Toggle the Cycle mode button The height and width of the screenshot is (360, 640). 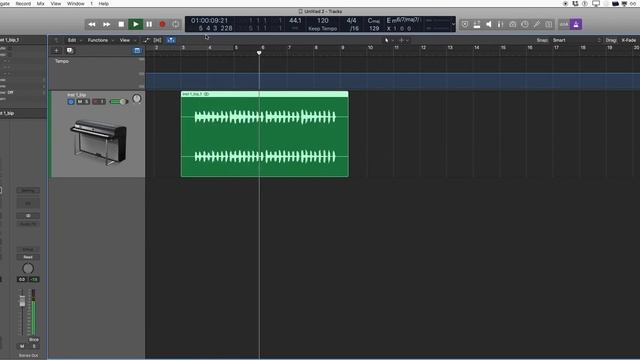coord(176,24)
